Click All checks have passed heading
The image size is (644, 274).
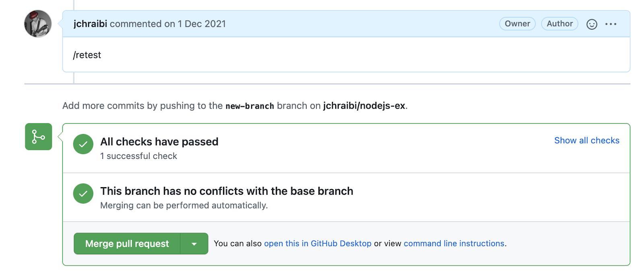click(x=159, y=142)
